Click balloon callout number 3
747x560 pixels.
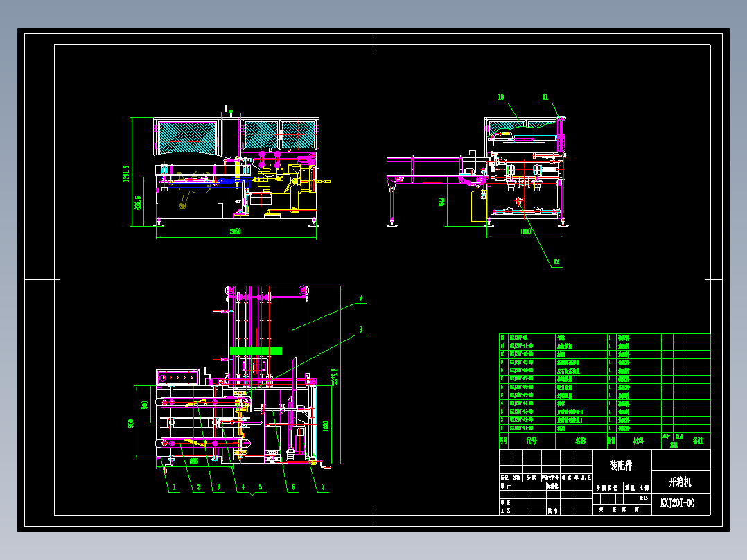pyautogui.click(x=219, y=487)
